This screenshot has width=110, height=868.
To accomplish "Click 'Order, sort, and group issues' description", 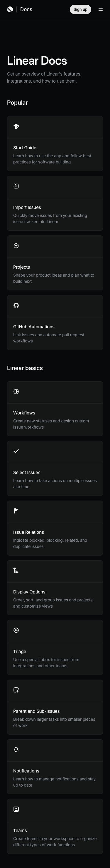I will click(53, 603).
